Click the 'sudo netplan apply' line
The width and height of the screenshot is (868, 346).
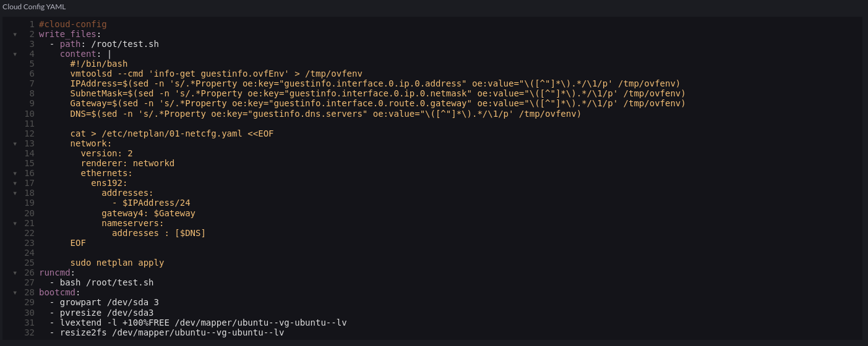point(117,263)
